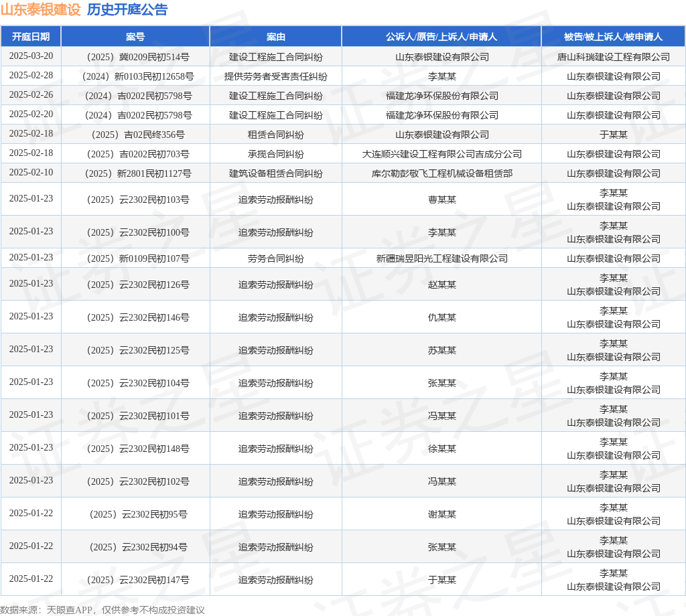Screen dimensions: 686x616
Task: Click plaintiff name 仇某某
Action: point(442,317)
